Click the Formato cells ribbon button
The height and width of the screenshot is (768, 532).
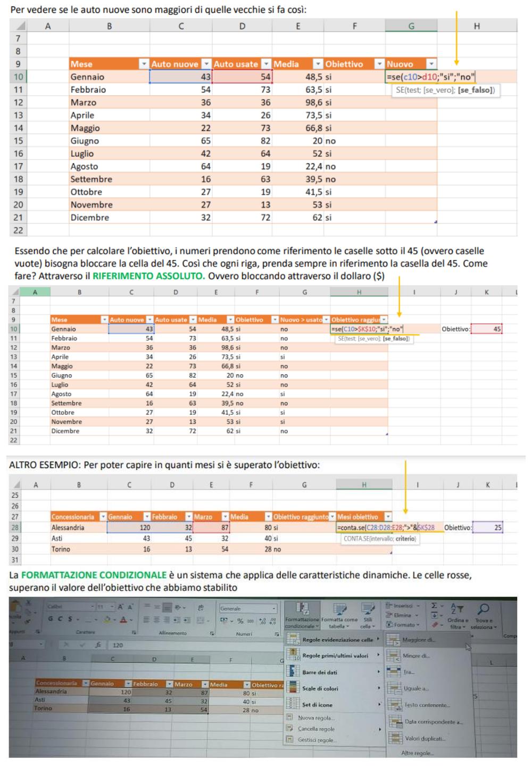(x=402, y=624)
